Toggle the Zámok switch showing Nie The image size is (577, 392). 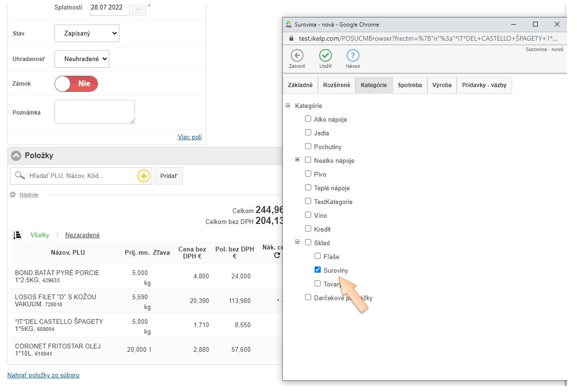pos(76,84)
